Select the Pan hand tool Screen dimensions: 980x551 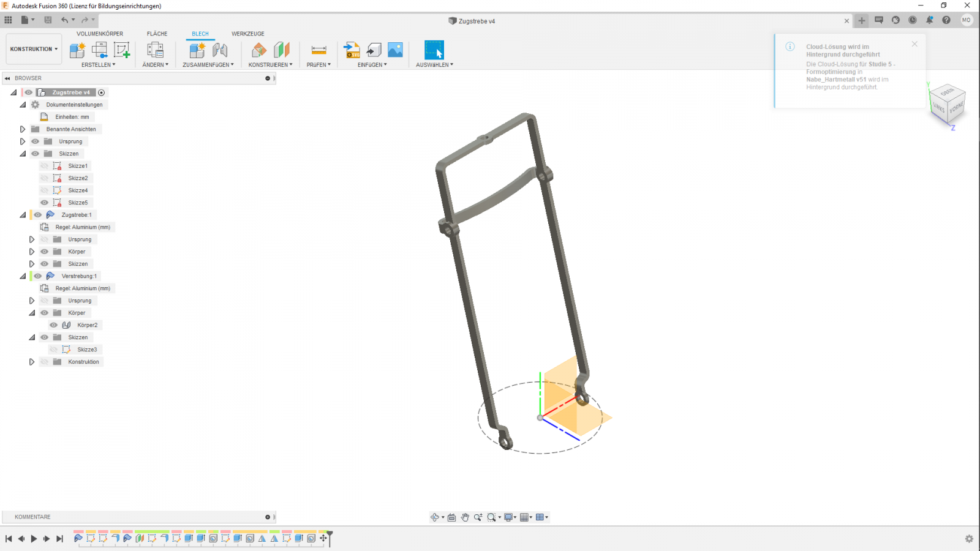(x=465, y=517)
